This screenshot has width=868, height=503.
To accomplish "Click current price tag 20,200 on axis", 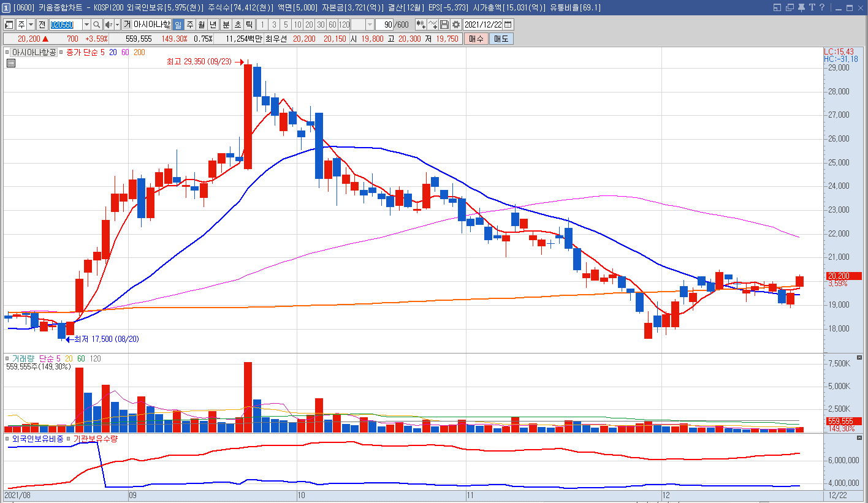I will tap(843, 276).
